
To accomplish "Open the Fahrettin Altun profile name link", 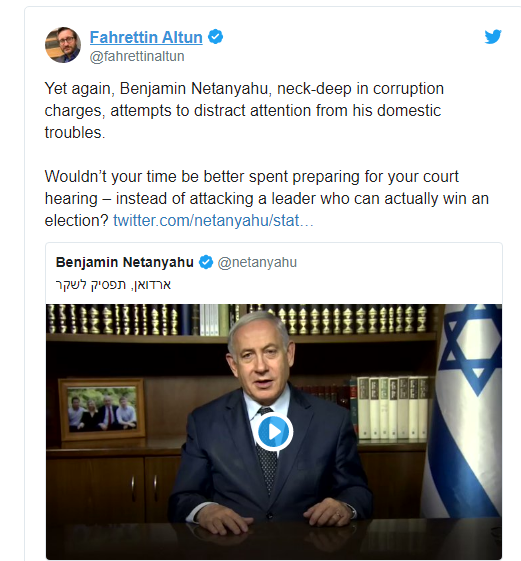I will coord(146,37).
